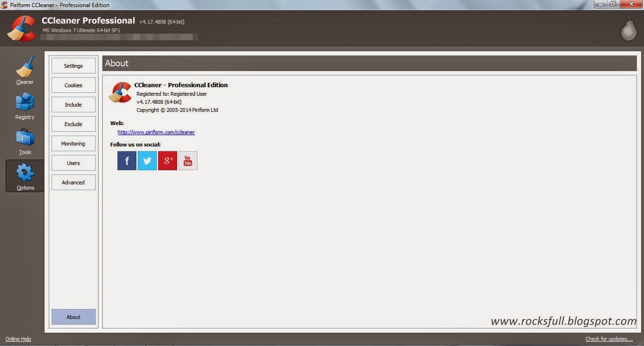Switch to the Cookies options page

(x=73, y=85)
